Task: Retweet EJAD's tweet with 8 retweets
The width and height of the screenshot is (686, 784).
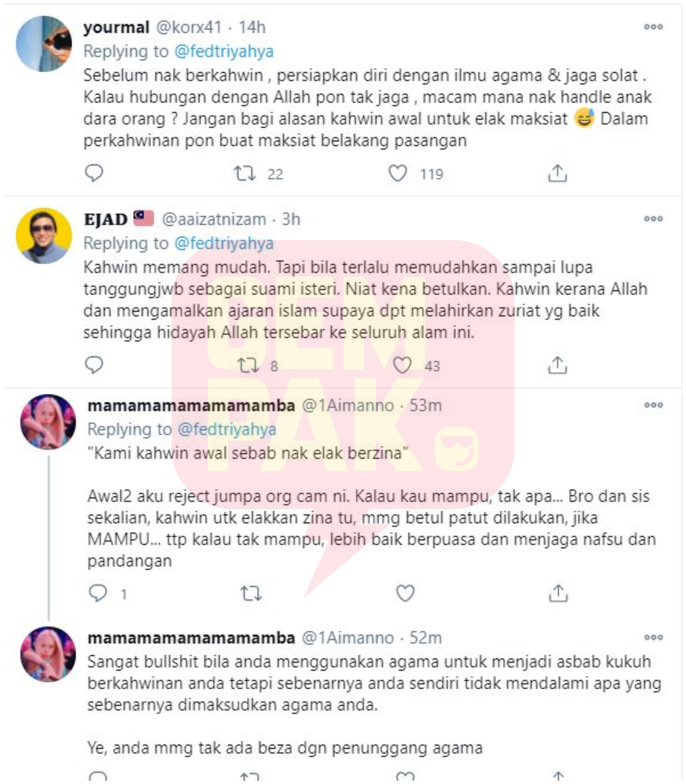Action: pos(249,365)
